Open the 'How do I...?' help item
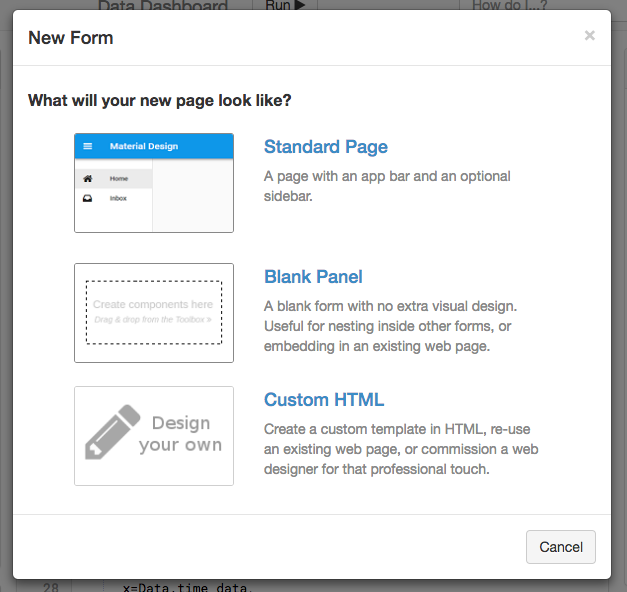The image size is (627, 592). 508,6
